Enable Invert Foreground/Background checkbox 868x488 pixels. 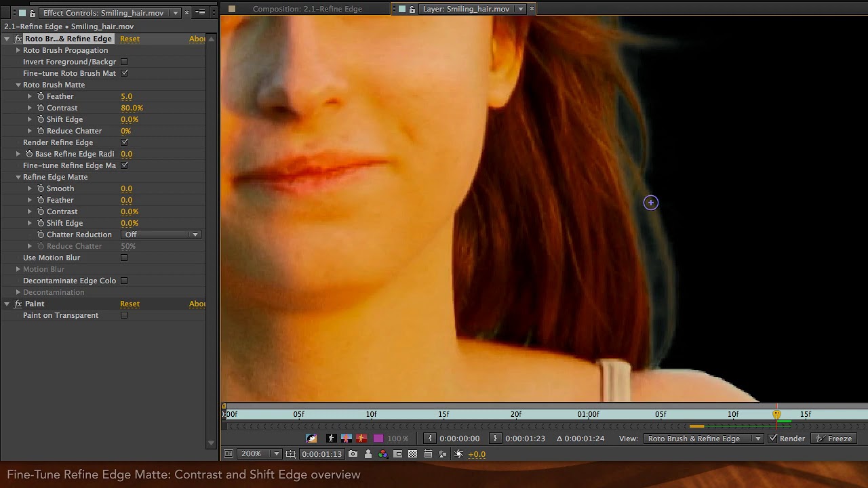[x=124, y=62]
